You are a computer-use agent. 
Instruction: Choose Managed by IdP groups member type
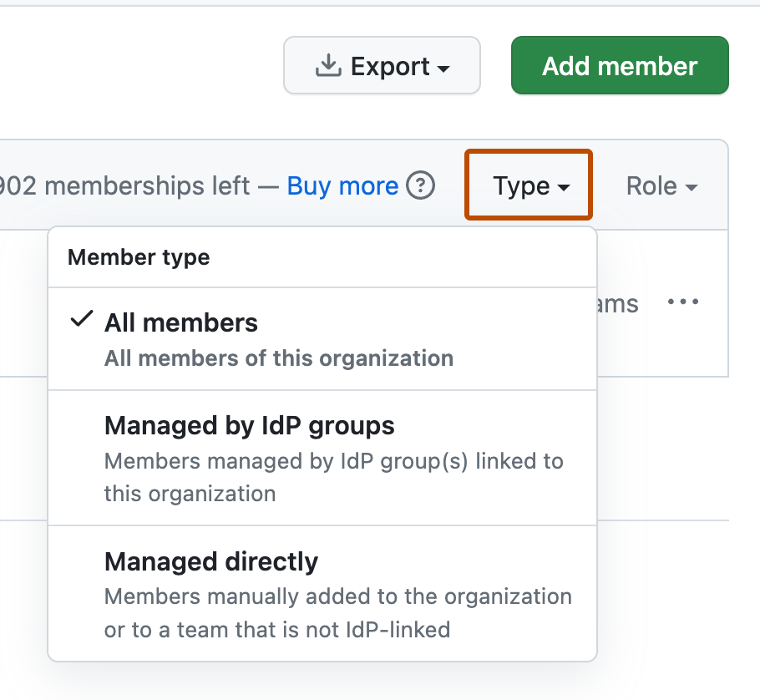[x=248, y=426]
